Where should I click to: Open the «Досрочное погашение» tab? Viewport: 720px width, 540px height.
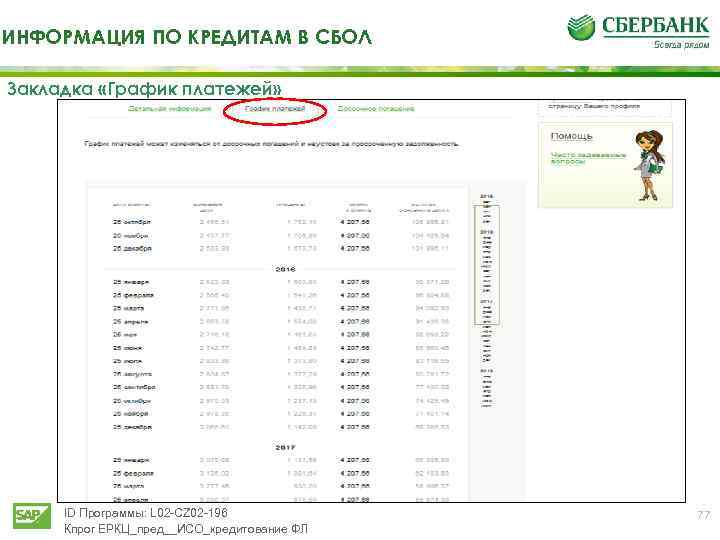point(376,109)
